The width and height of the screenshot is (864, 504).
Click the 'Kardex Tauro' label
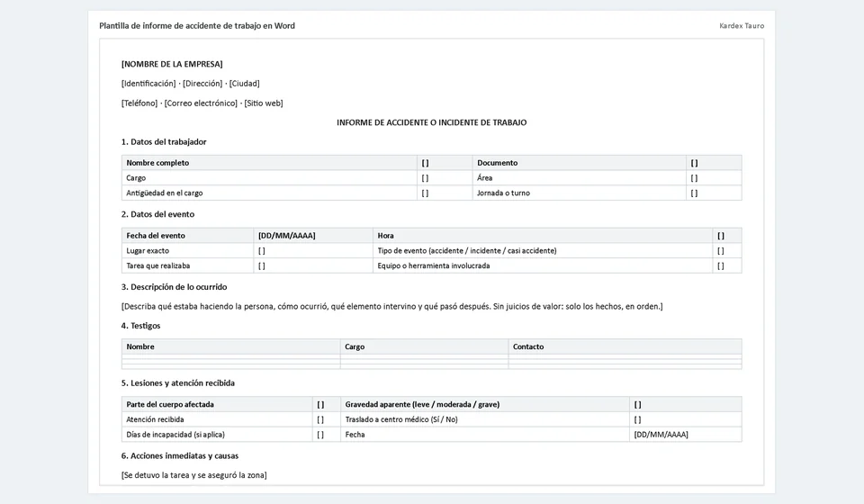point(742,26)
